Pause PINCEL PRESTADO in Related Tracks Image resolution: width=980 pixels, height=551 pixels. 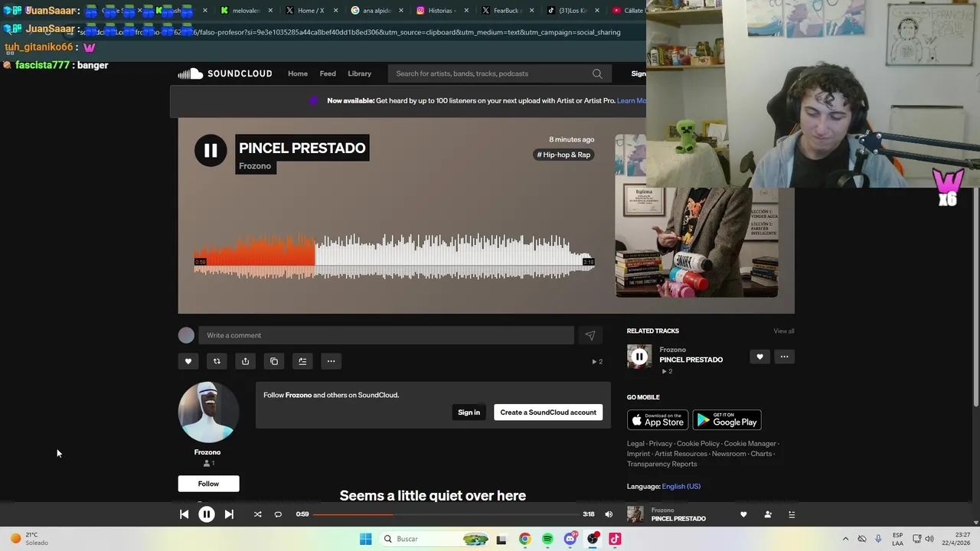639,357
